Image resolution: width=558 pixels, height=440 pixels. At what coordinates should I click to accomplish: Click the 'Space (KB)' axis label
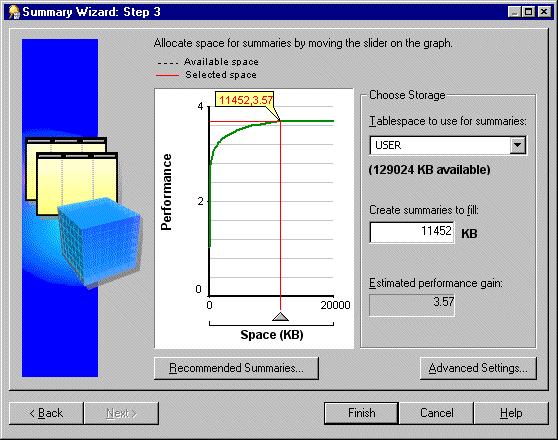click(272, 335)
